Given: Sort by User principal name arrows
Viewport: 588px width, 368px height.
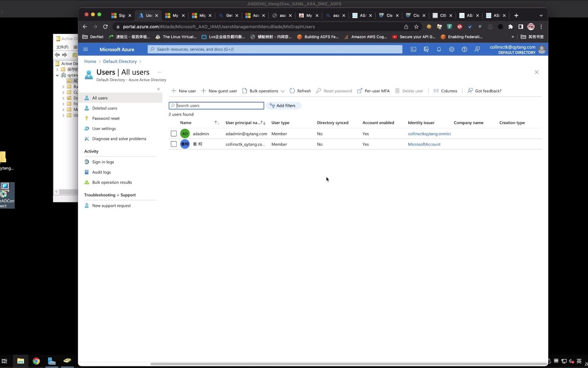Looking at the screenshot, I should [263, 123].
